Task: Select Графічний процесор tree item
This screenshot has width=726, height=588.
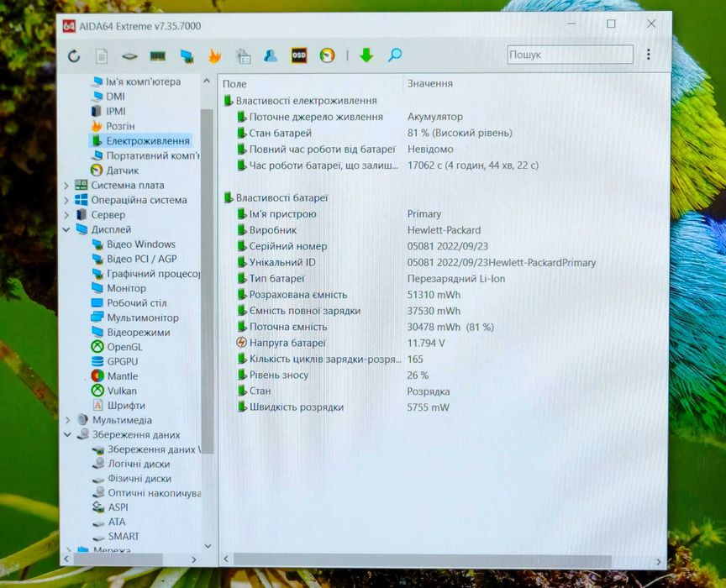Action: click(146, 274)
